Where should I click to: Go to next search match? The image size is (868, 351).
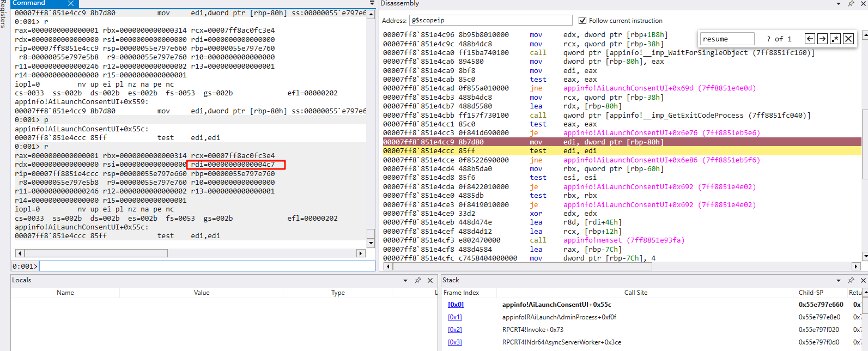coord(822,39)
